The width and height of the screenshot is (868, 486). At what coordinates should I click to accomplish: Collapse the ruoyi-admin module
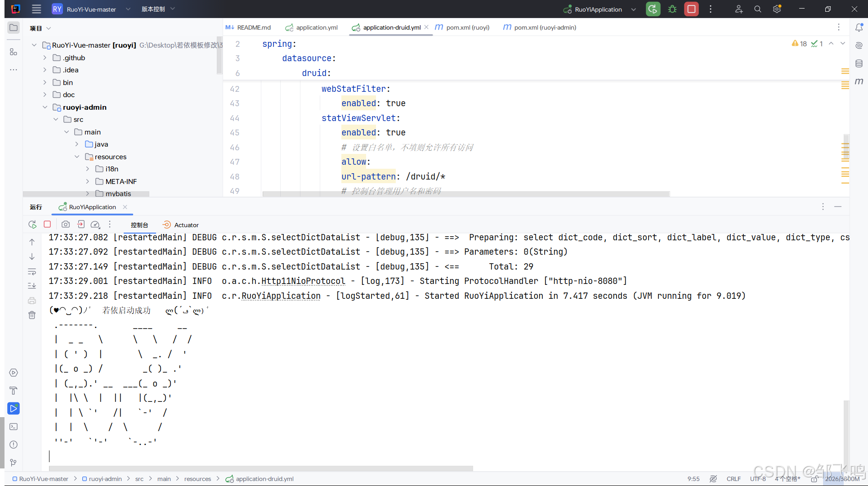point(45,107)
